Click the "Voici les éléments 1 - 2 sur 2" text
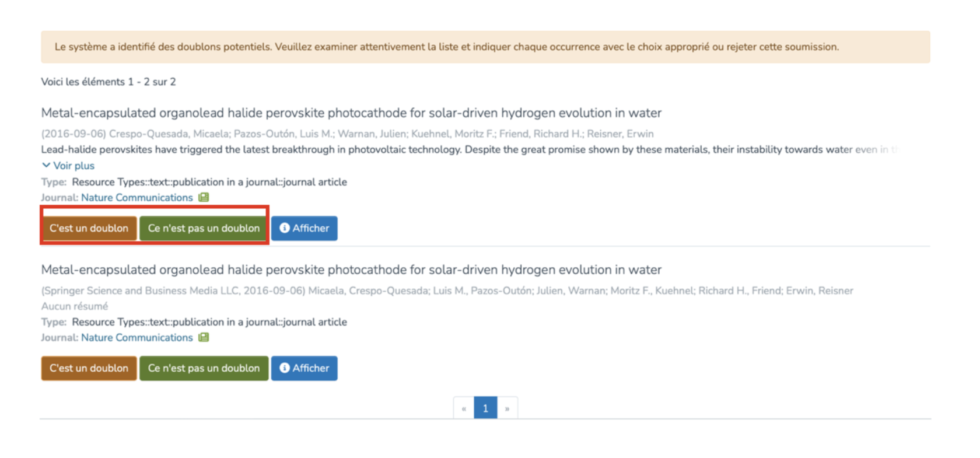 pos(108,82)
